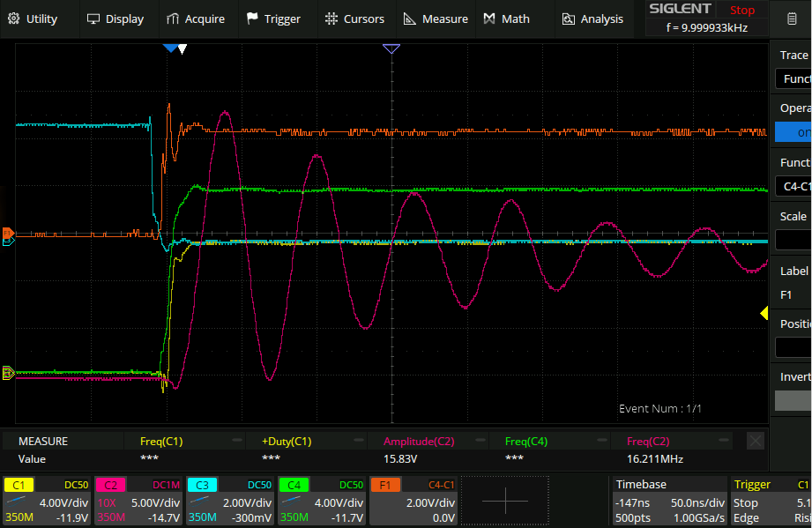Click the purple horizontal position triangle marker
Image resolution: width=812 pixels, height=528 pixels.
point(391,49)
